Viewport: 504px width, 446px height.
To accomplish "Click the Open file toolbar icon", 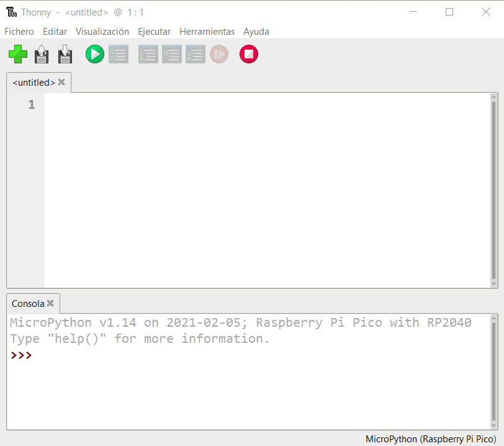I will tap(42, 55).
